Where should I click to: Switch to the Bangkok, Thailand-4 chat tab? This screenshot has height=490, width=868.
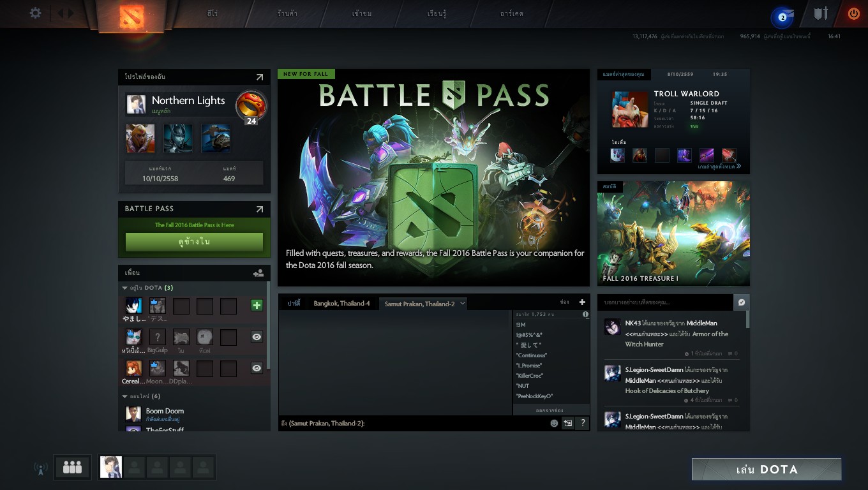tap(341, 304)
